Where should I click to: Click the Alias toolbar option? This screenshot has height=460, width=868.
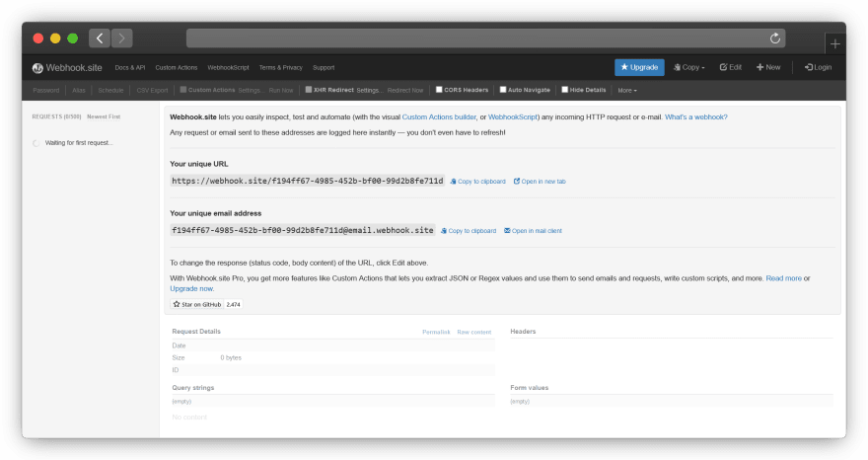79,91
